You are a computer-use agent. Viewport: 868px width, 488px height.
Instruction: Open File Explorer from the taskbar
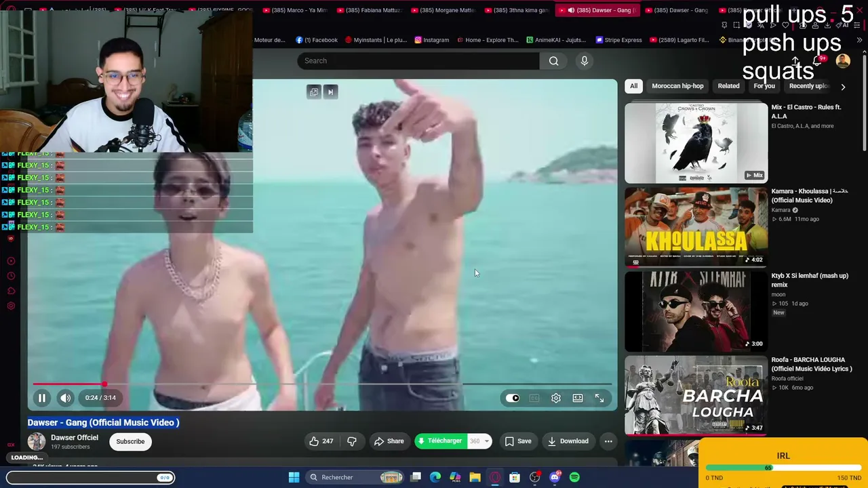(x=475, y=477)
